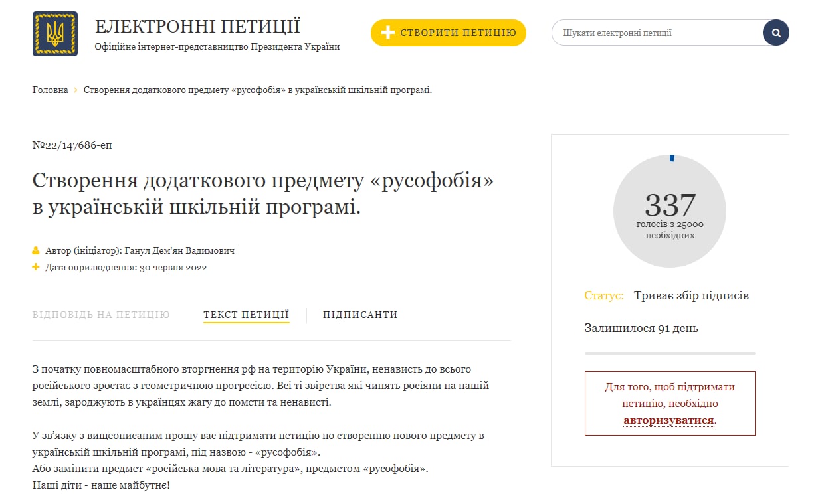Type in the petition search field
The image size is (816, 504).
pos(658,33)
